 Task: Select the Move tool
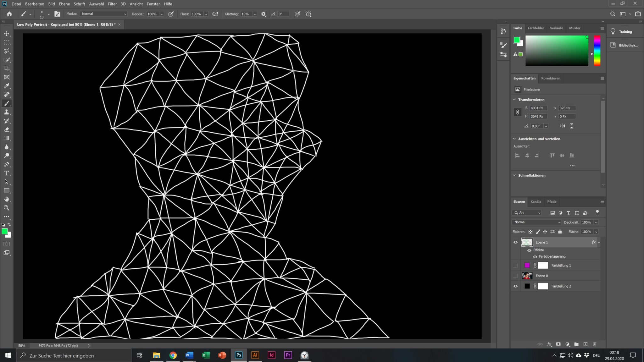(x=7, y=34)
